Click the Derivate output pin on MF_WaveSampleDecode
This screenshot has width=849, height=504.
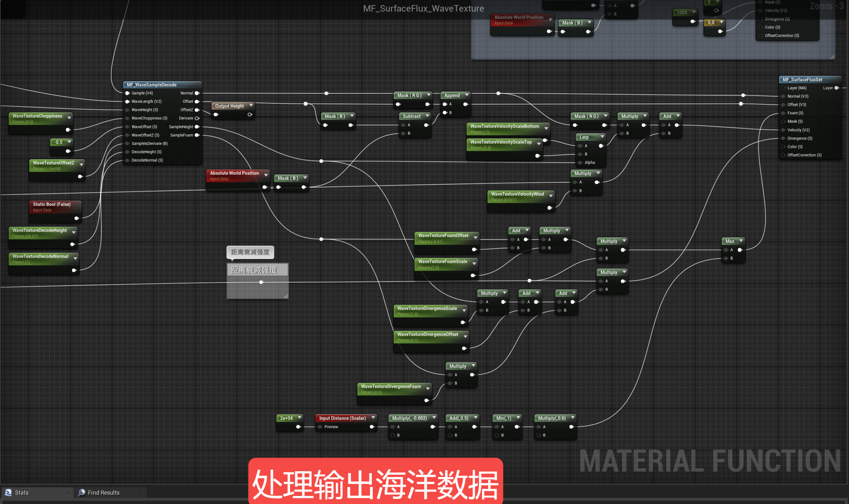(x=197, y=118)
